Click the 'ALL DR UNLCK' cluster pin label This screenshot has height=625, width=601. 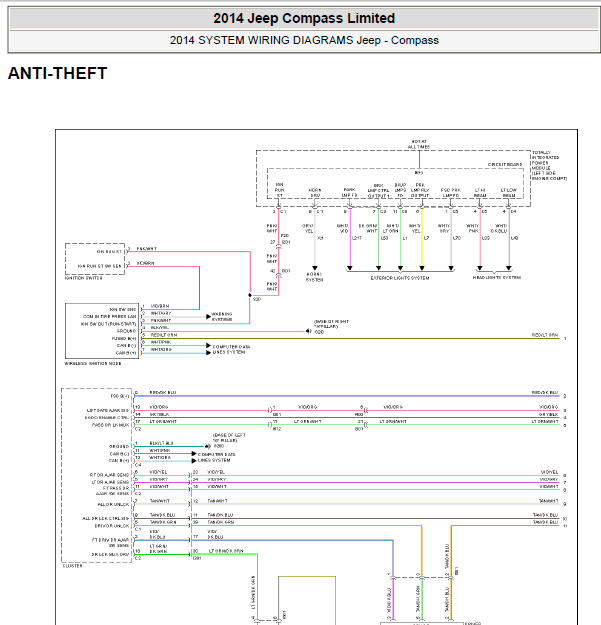coord(113,504)
